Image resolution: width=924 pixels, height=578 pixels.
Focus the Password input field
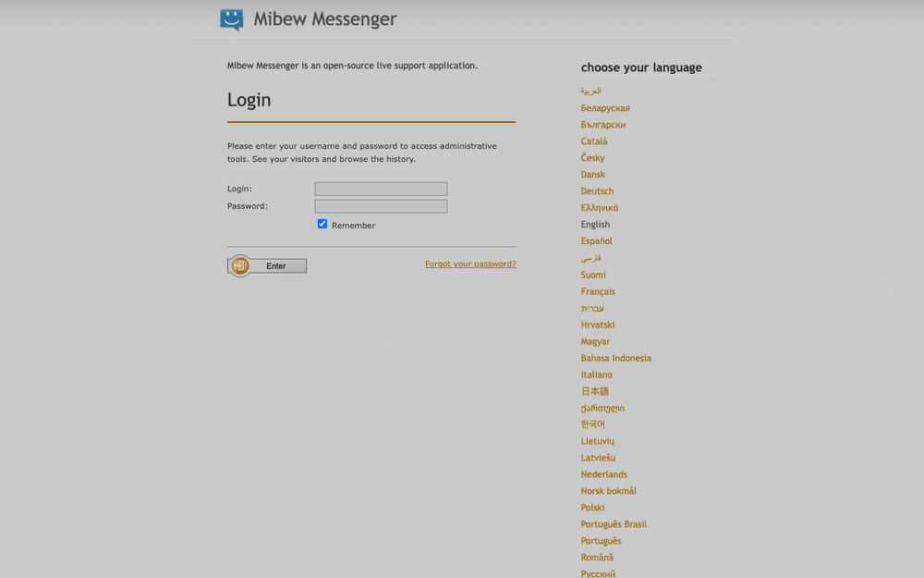[381, 206]
